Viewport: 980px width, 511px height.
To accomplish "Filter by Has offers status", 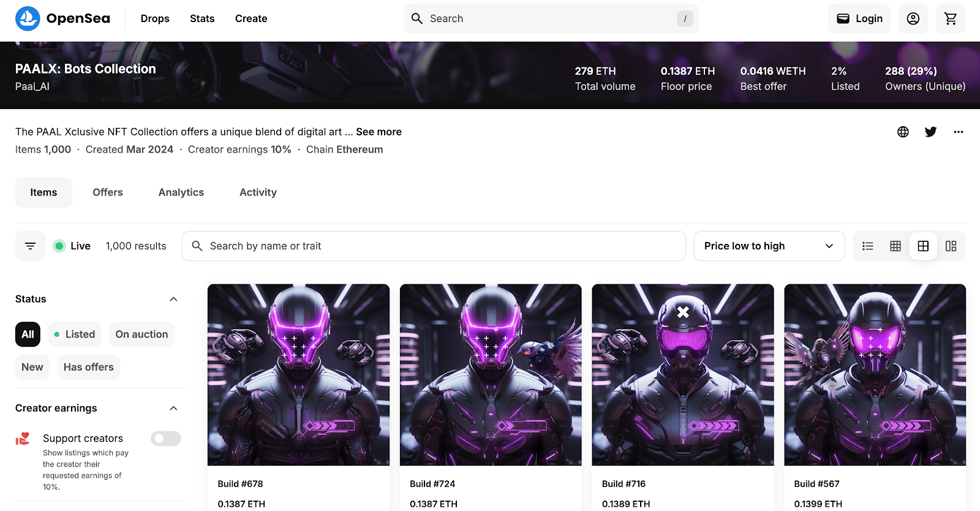I will [89, 367].
